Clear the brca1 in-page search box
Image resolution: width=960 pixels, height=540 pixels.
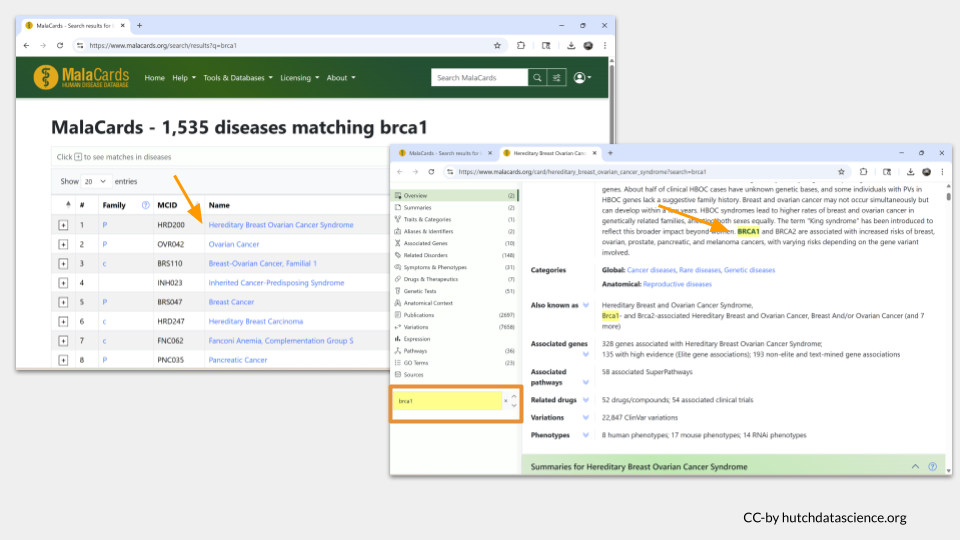506,401
